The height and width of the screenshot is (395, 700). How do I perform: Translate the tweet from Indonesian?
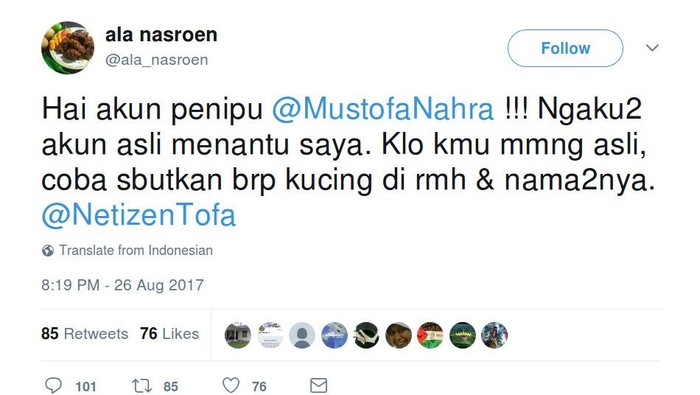click(136, 250)
